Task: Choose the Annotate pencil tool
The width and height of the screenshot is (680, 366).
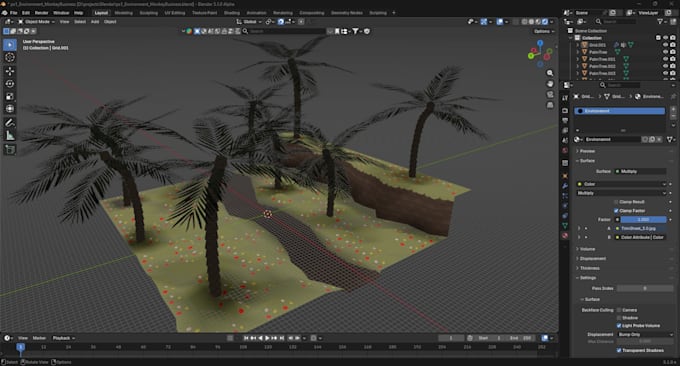Action: [10, 123]
